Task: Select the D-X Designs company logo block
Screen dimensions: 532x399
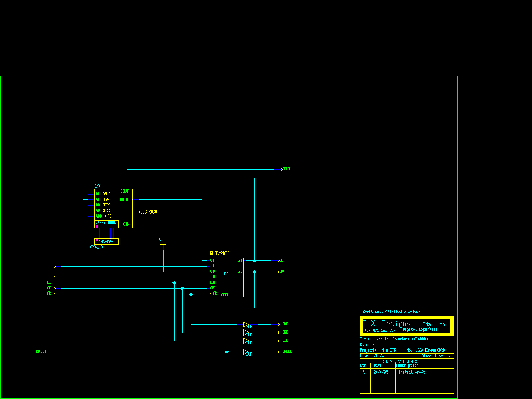Action: click(x=406, y=326)
